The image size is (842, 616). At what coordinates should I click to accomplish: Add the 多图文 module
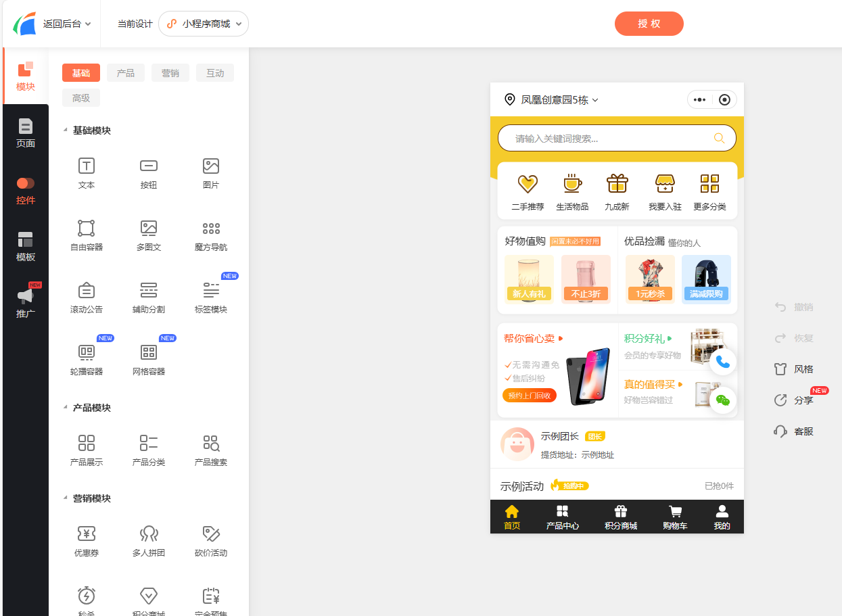[x=149, y=236]
